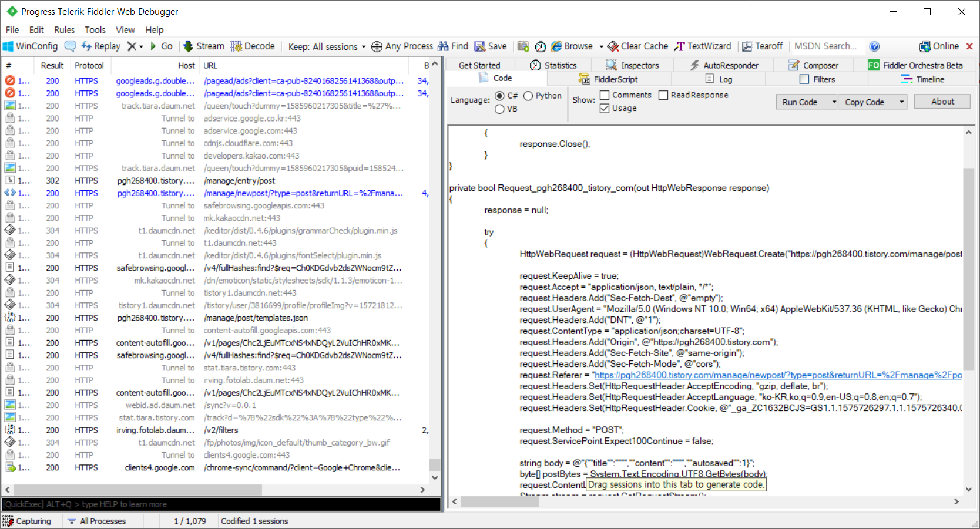
Task: Click the Tearoff toolbar button
Action: 763,46
